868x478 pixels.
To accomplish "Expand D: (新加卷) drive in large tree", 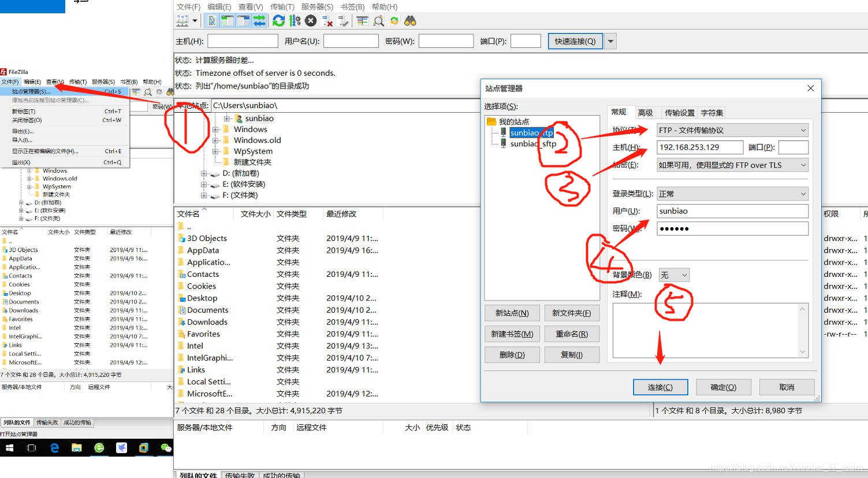I will pos(203,173).
